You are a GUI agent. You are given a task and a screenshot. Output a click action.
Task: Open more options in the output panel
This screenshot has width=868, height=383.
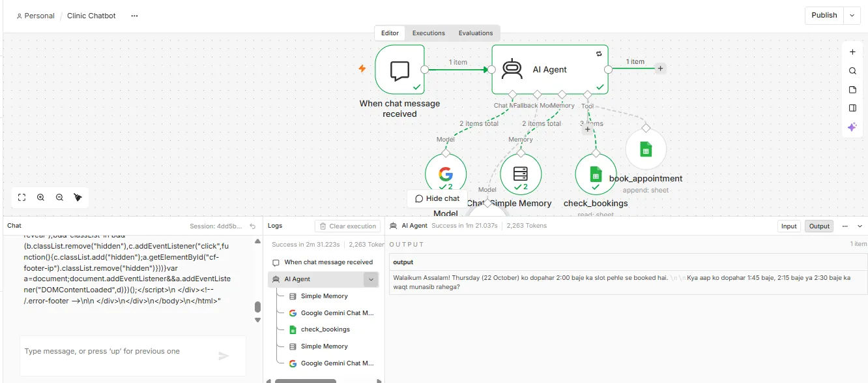pyautogui.click(x=845, y=226)
